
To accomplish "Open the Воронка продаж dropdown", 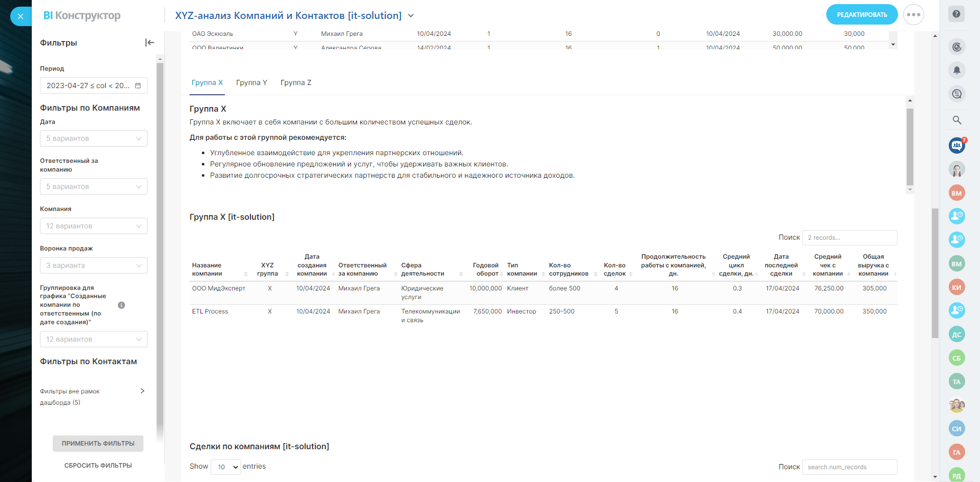I will [94, 265].
